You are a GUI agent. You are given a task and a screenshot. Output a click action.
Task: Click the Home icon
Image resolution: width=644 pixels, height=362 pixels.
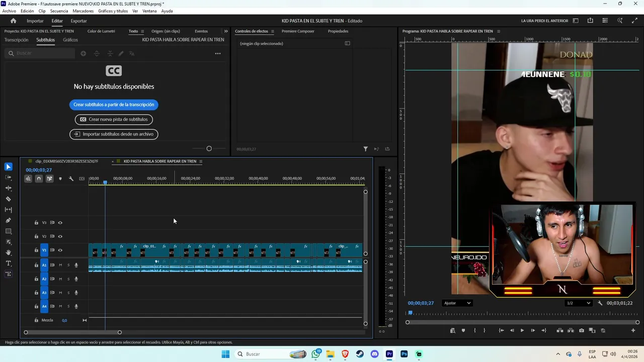pyautogui.click(x=14, y=21)
